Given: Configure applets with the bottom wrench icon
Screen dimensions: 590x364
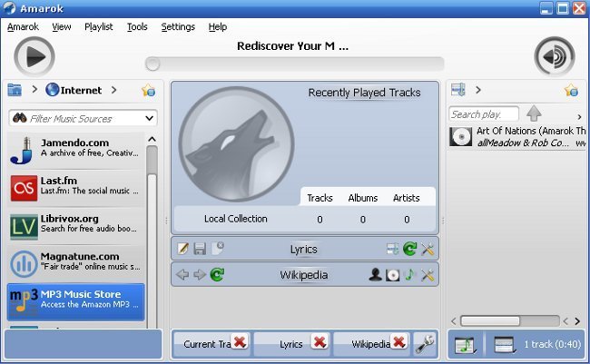Looking at the screenshot, I should click(x=425, y=344).
